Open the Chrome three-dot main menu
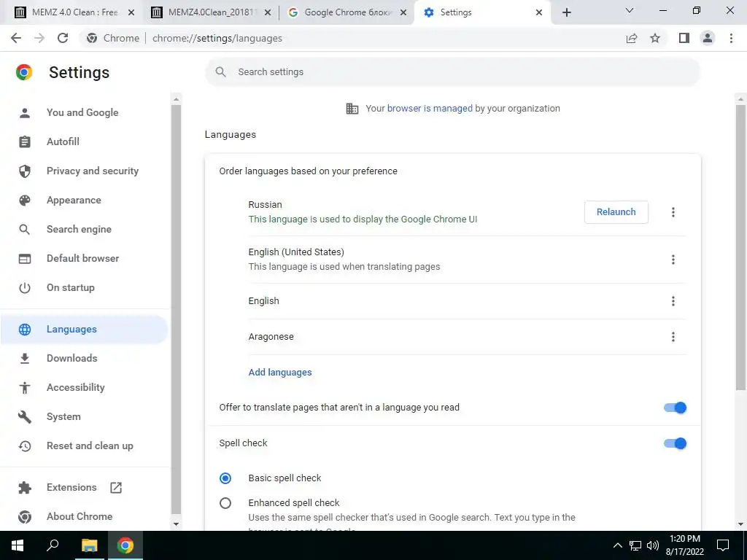Viewport: 747px width, 560px height. tap(731, 38)
